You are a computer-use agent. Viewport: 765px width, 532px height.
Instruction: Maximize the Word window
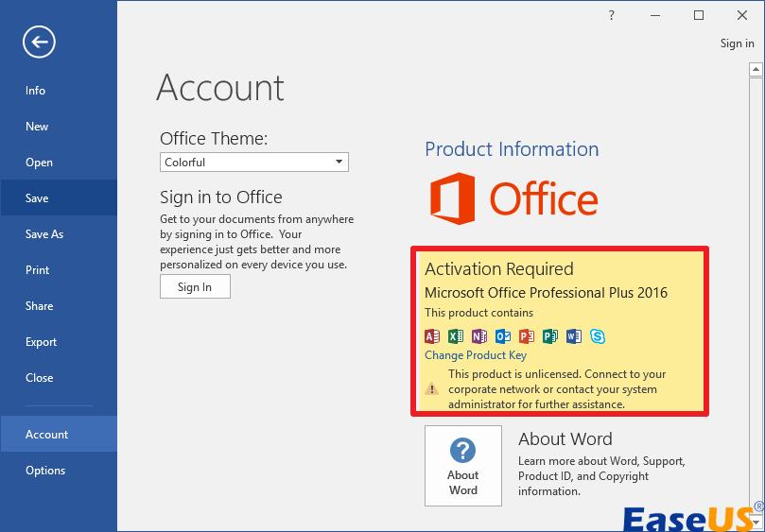(x=699, y=16)
